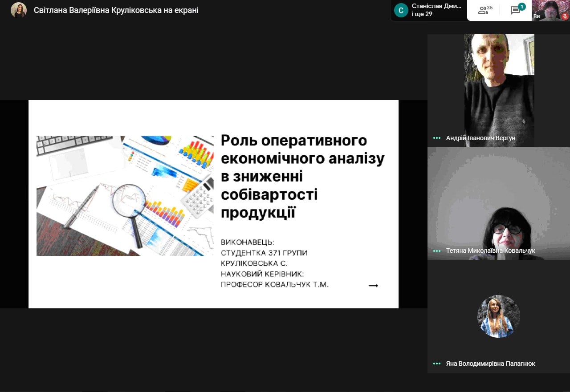Image resolution: width=570 pixels, height=392 pixels.
Task: Open options dots for Яна Володимирівна Палагнюк
Action: pos(437,364)
